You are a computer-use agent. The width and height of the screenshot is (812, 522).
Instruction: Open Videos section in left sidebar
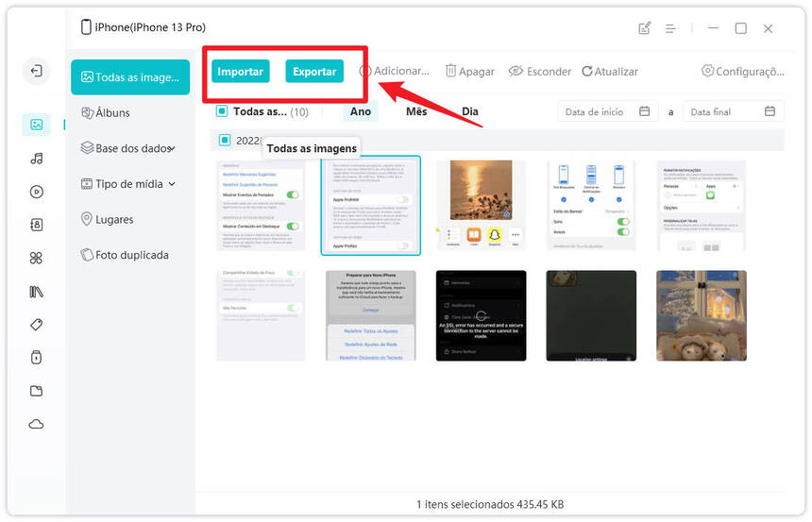click(x=36, y=192)
